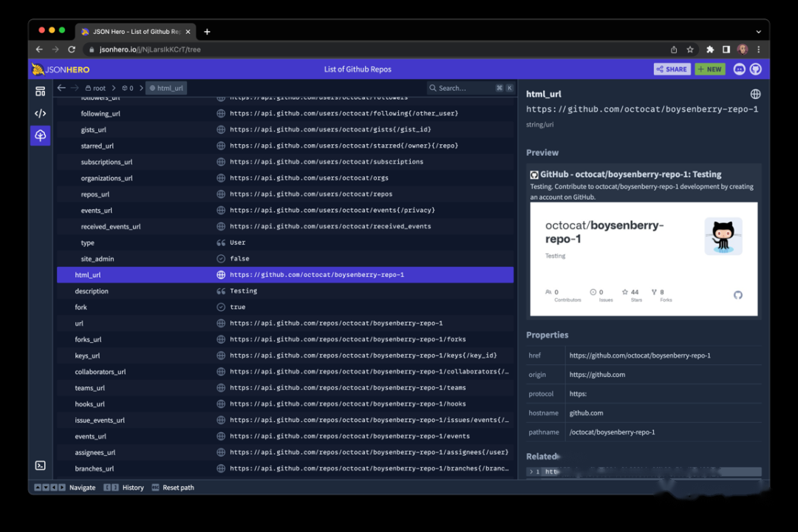Screen dimensions: 798x532
Task: Select the keys_url row
Action: tap(285, 355)
